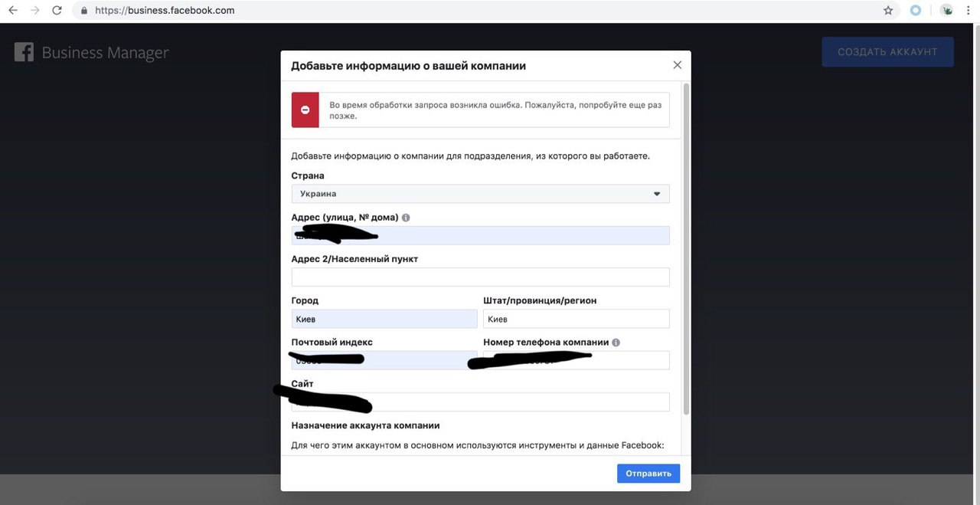Click the dialog's vertical scrollbar

coord(686,249)
